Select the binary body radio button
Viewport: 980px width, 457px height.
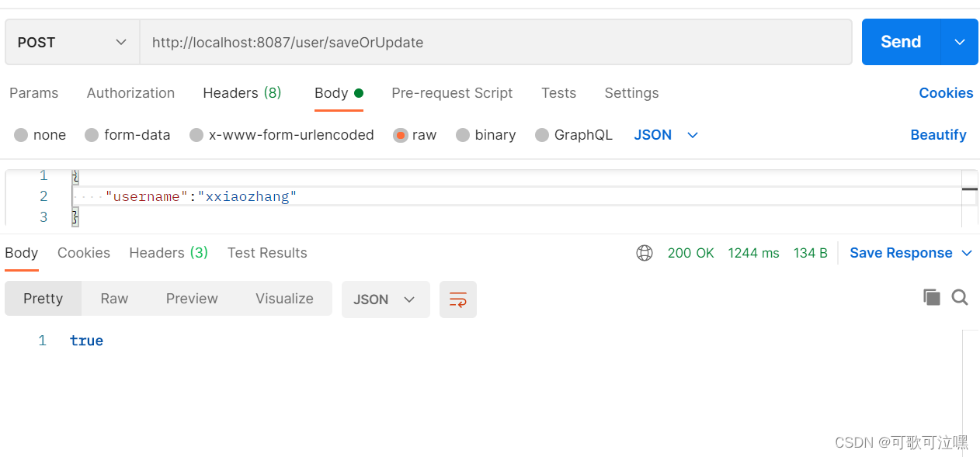point(463,135)
